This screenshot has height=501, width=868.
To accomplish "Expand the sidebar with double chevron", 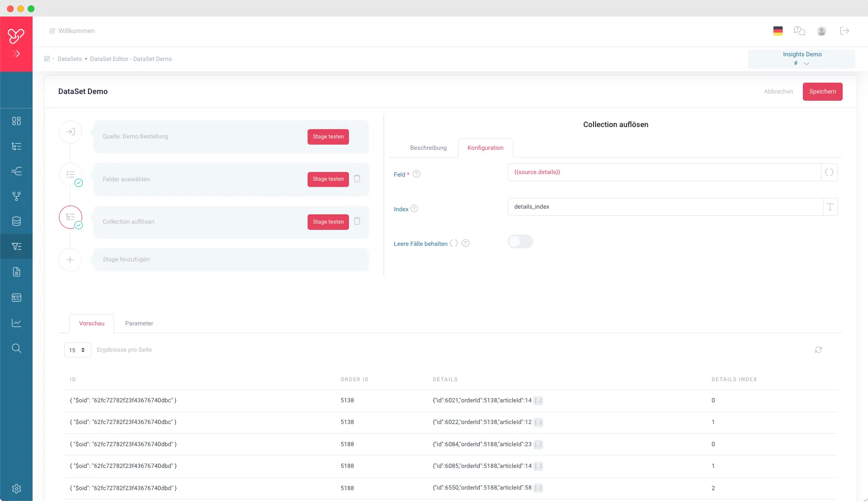I will [17, 54].
